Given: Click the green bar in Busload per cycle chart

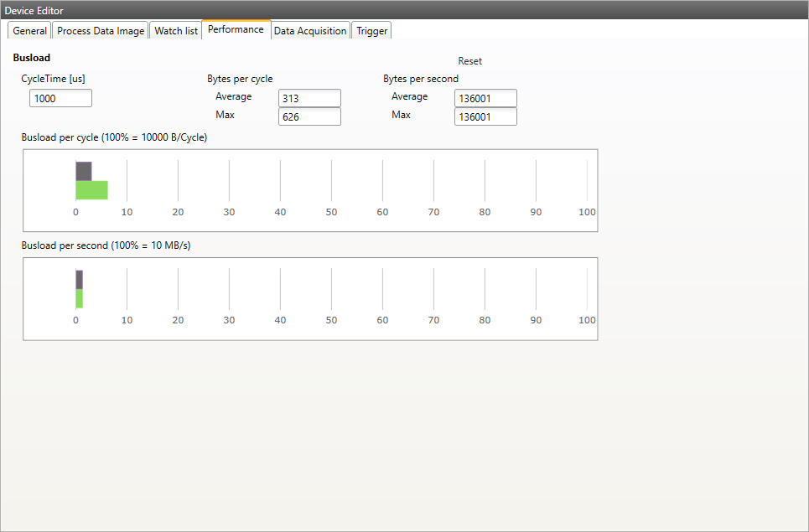Looking at the screenshot, I should click(x=91, y=189).
